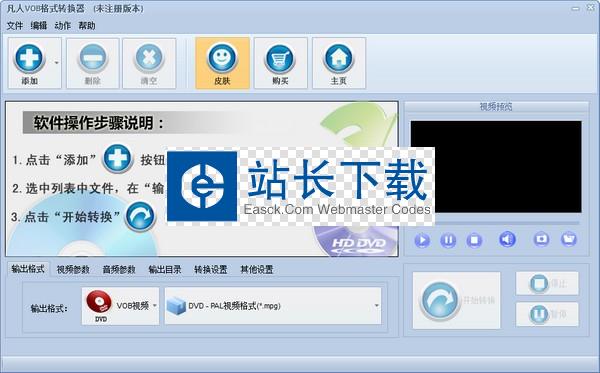This screenshot has height=373, width=600.
Task: Play the video in the preview panel
Action: tap(422, 240)
